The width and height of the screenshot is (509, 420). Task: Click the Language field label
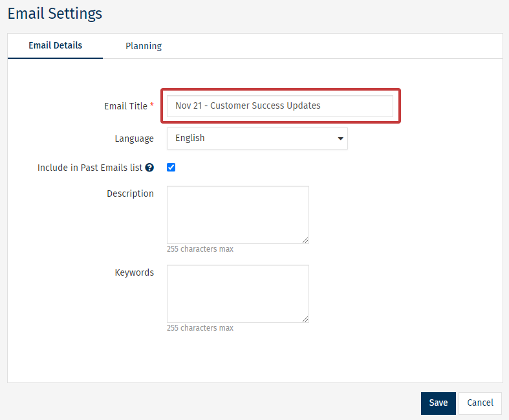point(135,138)
